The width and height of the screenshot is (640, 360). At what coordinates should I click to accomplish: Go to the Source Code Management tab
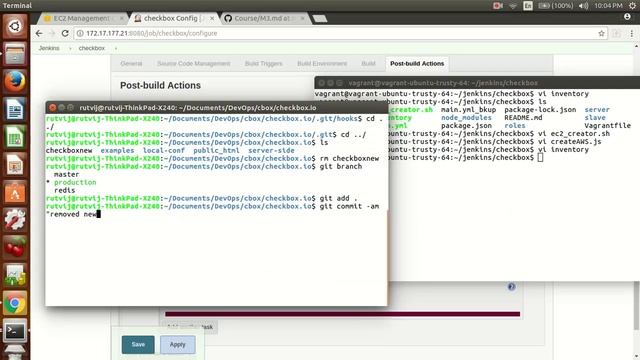194,64
